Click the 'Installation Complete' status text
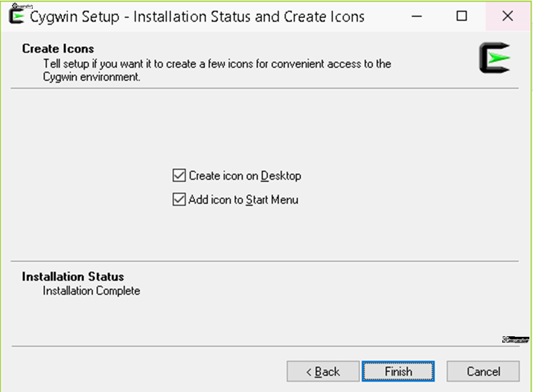Screen dimensions: 533x392 (x=92, y=290)
